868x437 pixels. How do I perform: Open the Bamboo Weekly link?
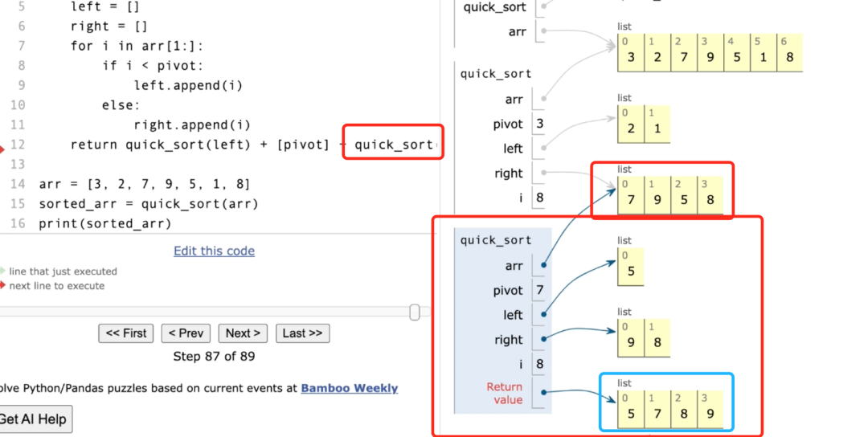pyautogui.click(x=350, y=388)
